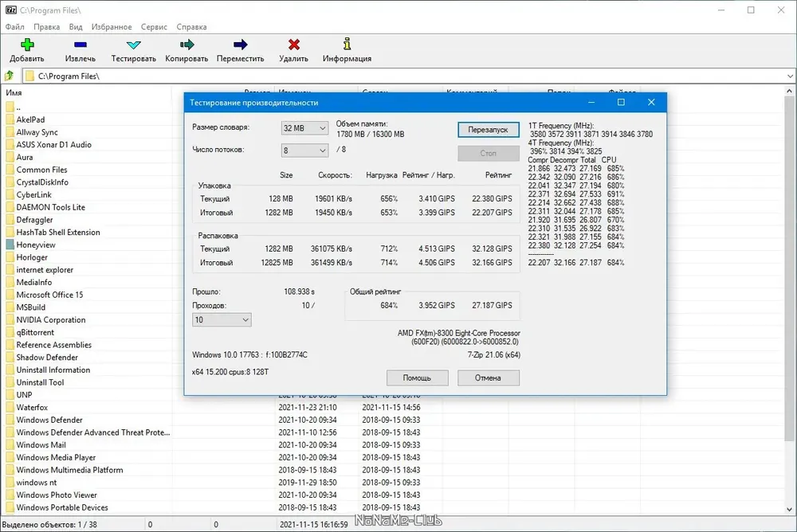Click the up-folder arrow icon beside address bar
The height and width of the screenshot is (532, 797).
tap(9, 76)
